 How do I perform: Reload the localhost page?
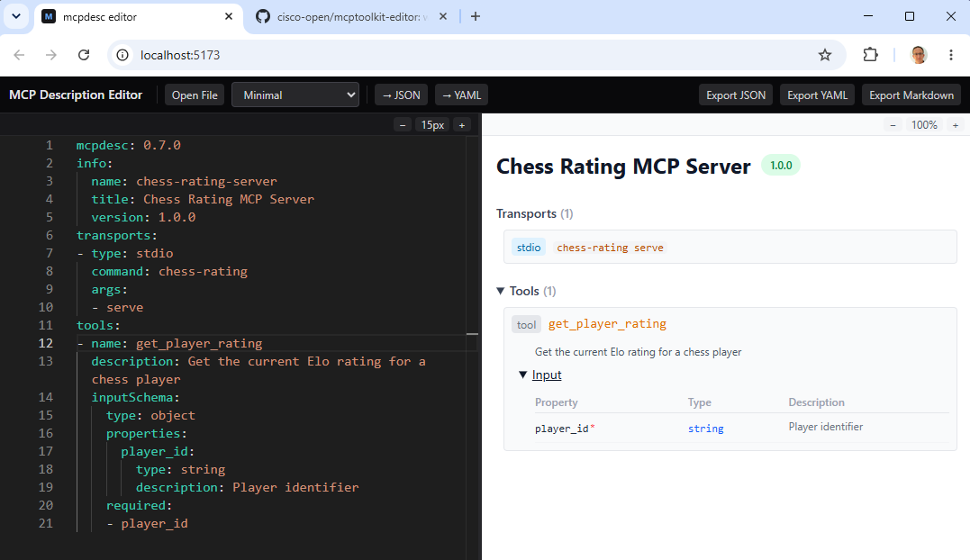coord(84,55)
